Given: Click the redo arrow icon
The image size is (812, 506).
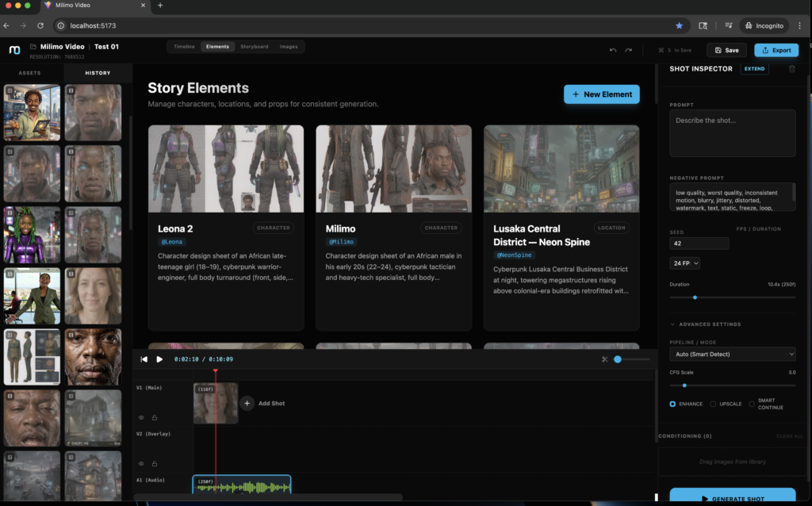Looking at the screenshot, I should (x=629, y=50).
